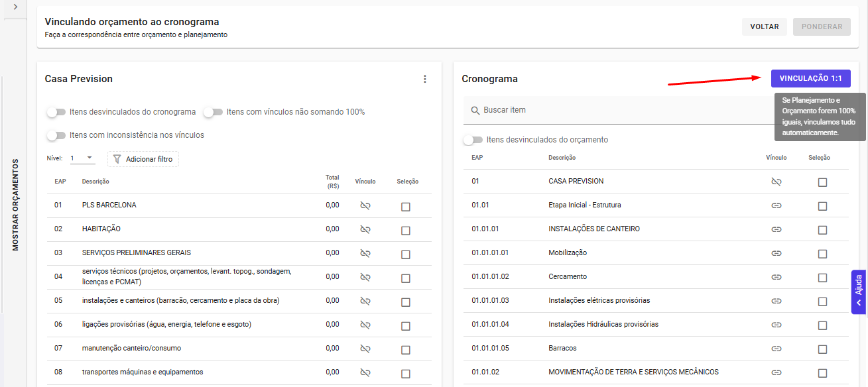Check the selection box for SERVIÇOS PRELIMINARES GERAIS
This screenshot has height=387, width=868.
coord(406,254)
